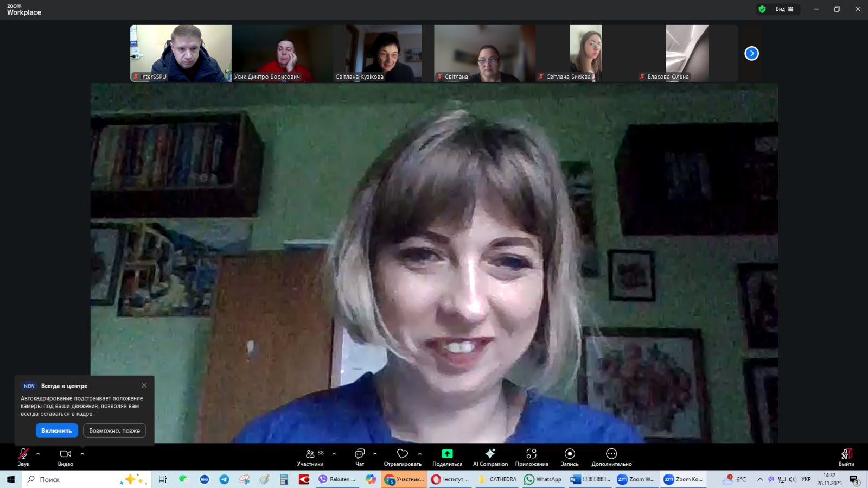Open the Apps panel

[531, 454]
